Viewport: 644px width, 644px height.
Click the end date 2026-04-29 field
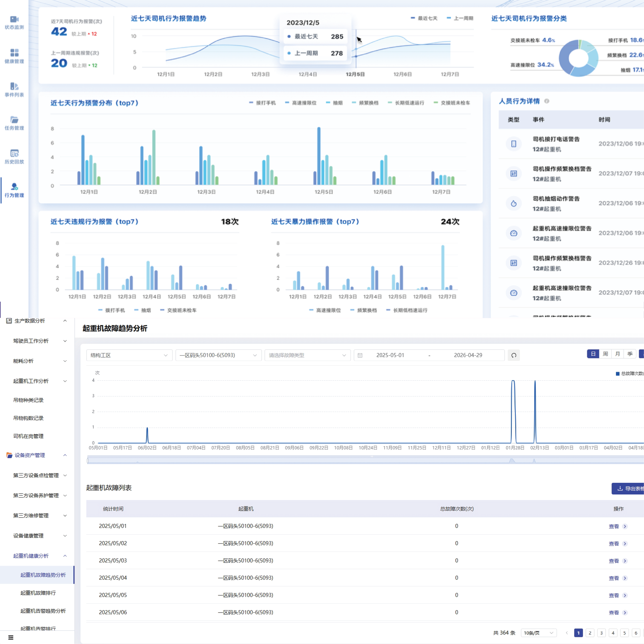[468, 355]
